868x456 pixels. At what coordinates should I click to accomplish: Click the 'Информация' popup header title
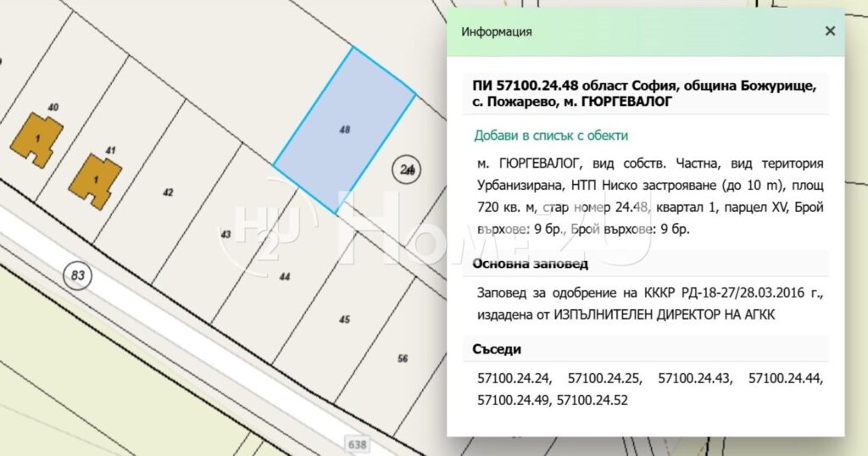(497, 31)
